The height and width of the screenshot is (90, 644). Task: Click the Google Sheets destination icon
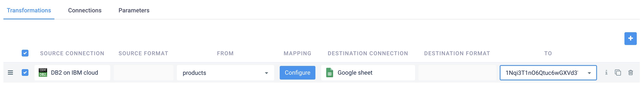329,73
